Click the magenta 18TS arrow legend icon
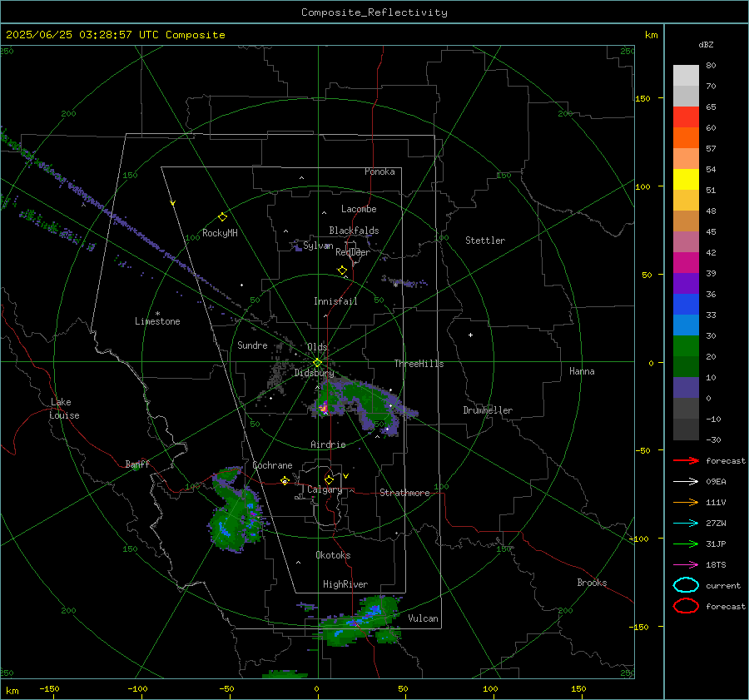Screen dimensions: 749x700 [x=686, y=565]
